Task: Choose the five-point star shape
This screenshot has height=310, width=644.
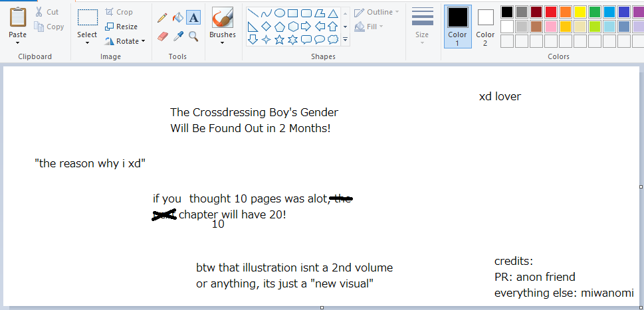Action: pyautogui.click(x=280, y=40)
